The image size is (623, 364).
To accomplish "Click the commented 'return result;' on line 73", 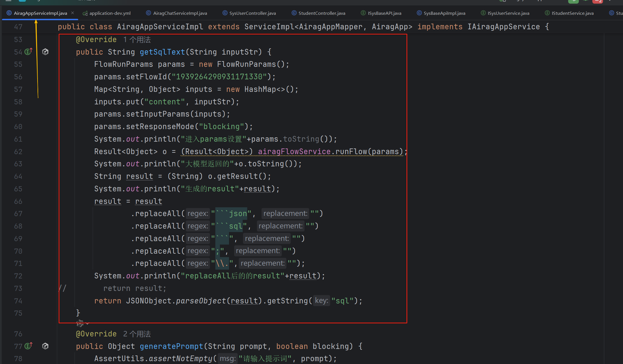I will [x=135, y=288].
